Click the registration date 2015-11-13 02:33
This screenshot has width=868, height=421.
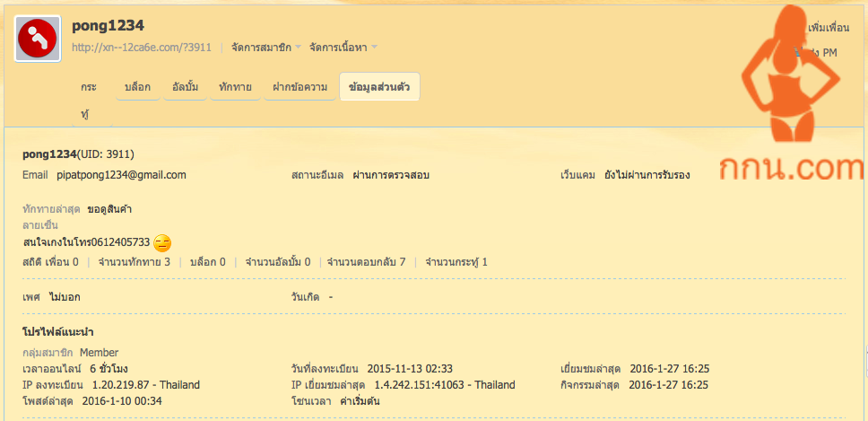(409, 369)
